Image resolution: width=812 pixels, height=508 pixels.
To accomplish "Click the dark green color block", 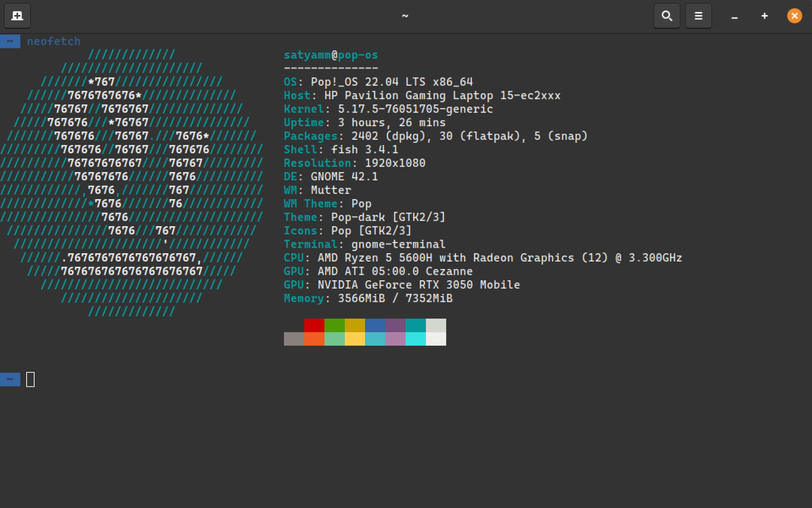I will tap(335, 325).
